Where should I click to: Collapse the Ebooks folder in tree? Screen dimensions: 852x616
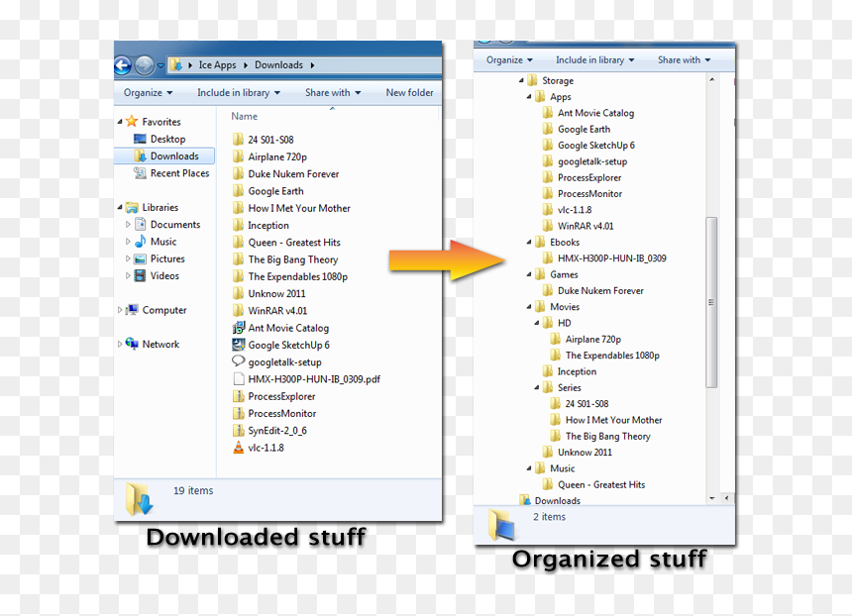coord(529,243)
